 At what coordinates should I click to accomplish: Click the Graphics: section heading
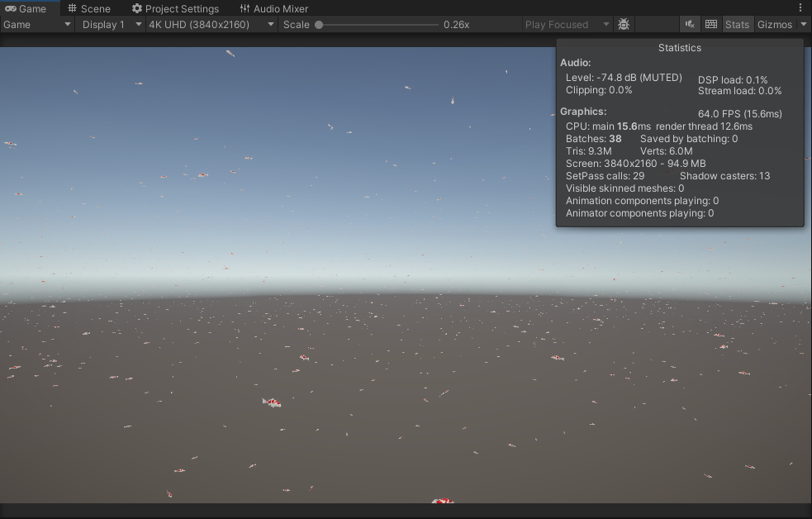(x=583, y=112)
